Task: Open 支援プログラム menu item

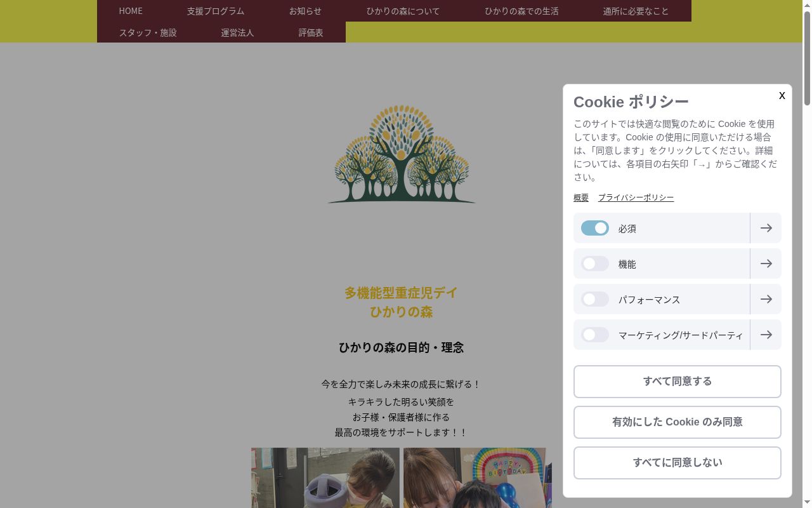Action: point(216,11)
